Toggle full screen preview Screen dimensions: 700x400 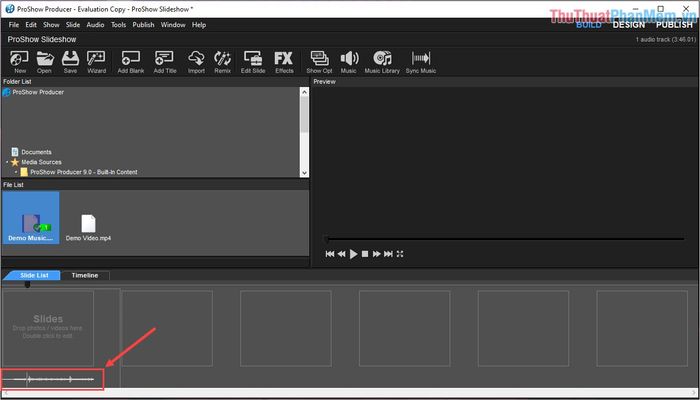[400, 254]
